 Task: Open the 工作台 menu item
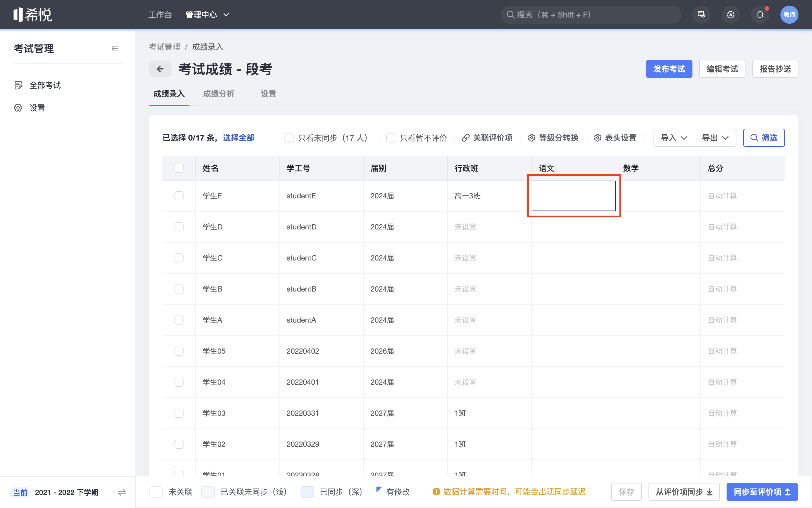point(160,15)
